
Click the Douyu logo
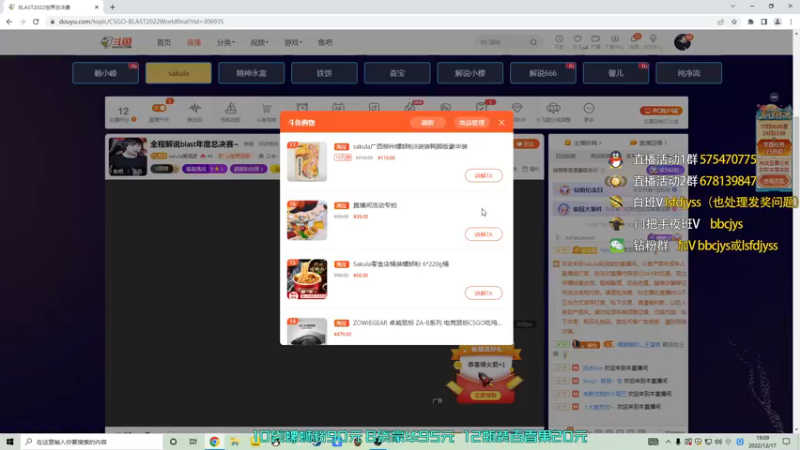click(x=117, y=42)
